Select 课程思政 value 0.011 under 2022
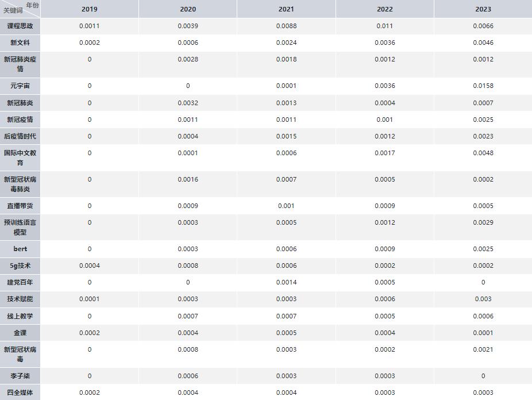The image size is (532, 400). tap(384, 26)
